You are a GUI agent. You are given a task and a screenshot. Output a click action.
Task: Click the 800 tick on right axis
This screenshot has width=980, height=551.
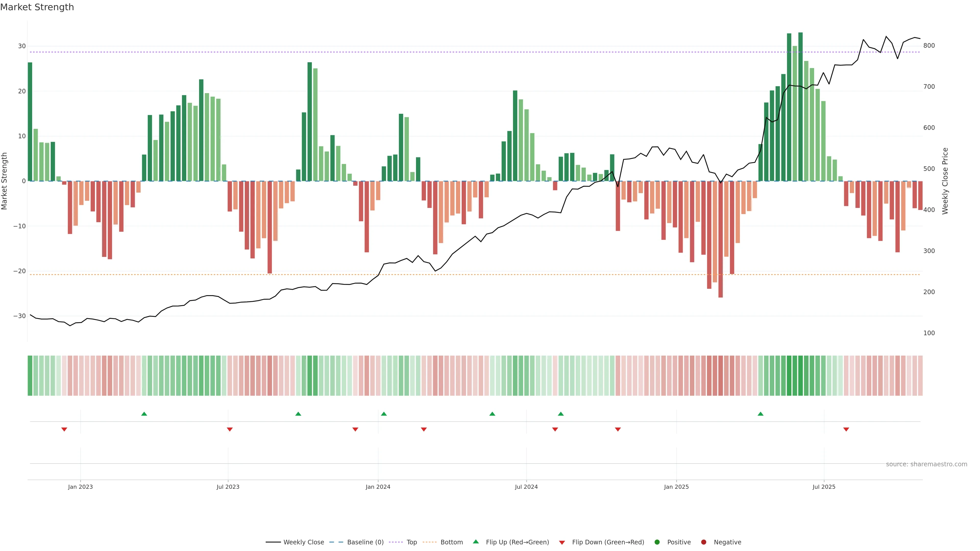(929, 46)
